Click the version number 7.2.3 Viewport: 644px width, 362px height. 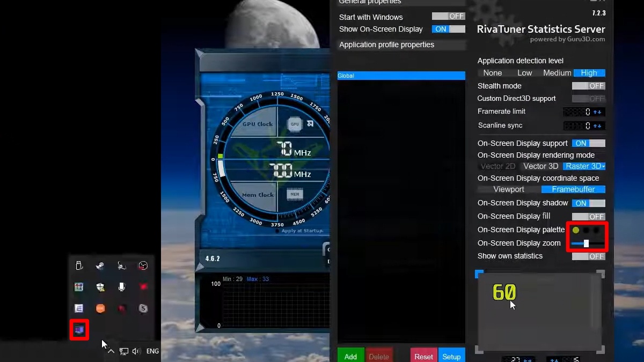coord(598,13)
